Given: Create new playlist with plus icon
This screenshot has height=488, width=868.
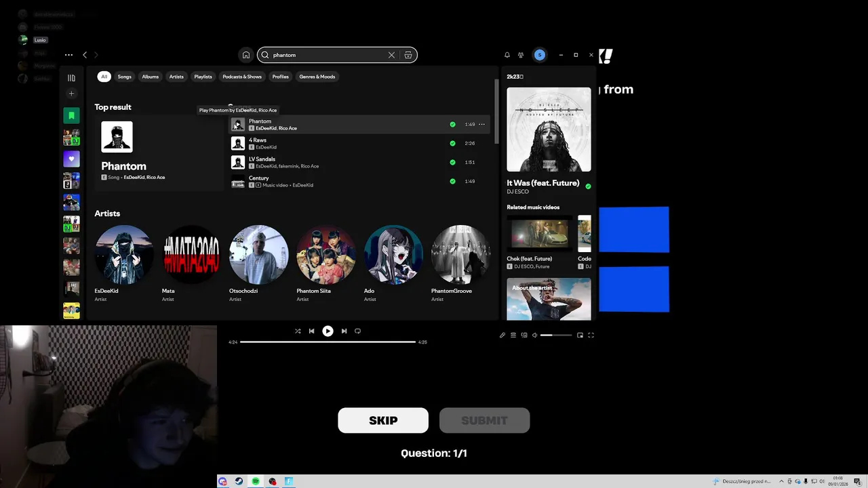Looking at the screenshot, I should tap(71, 94).
